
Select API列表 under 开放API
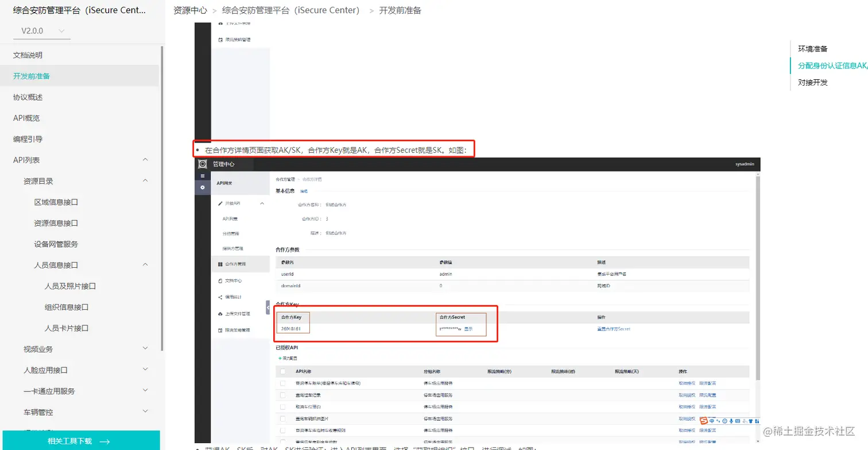coord(230,219)
